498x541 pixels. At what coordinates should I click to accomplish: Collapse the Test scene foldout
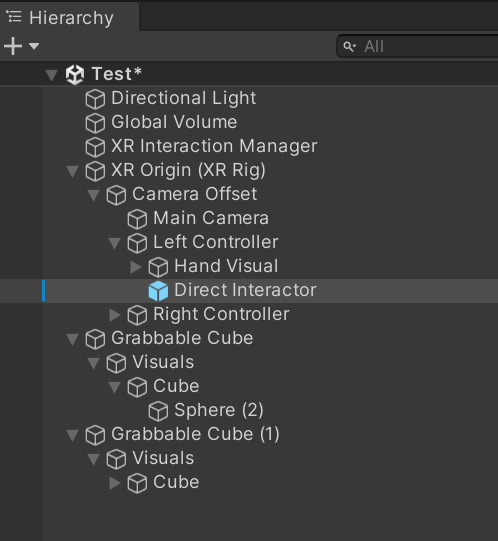pyautogui.click(x=51, y=75)
